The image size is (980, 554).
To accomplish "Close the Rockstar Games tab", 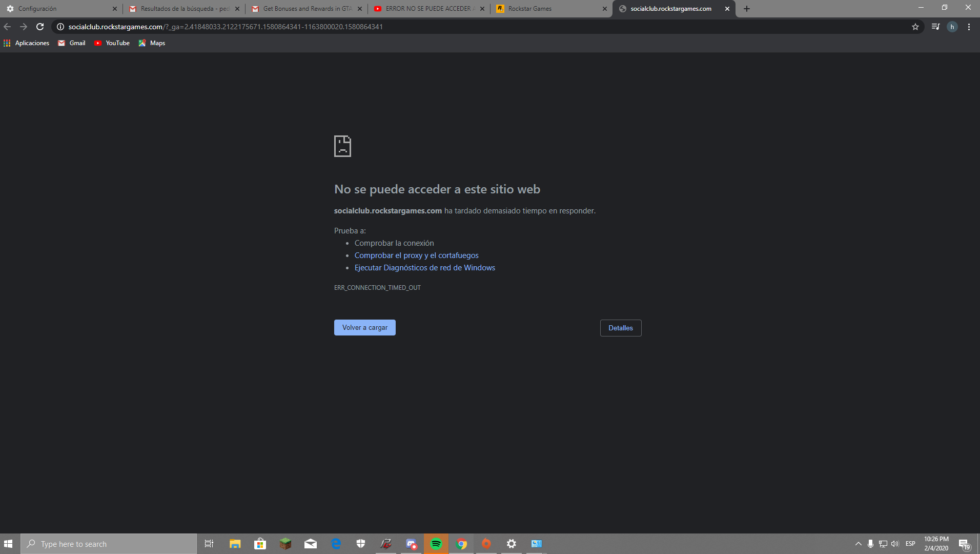I will (604, 9).
